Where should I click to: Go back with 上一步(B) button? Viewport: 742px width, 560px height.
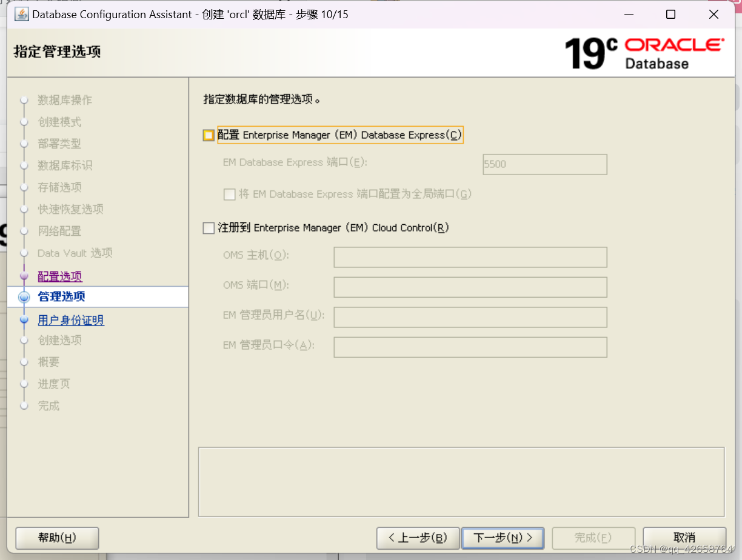pyautogui.click(x=418, y=538)
